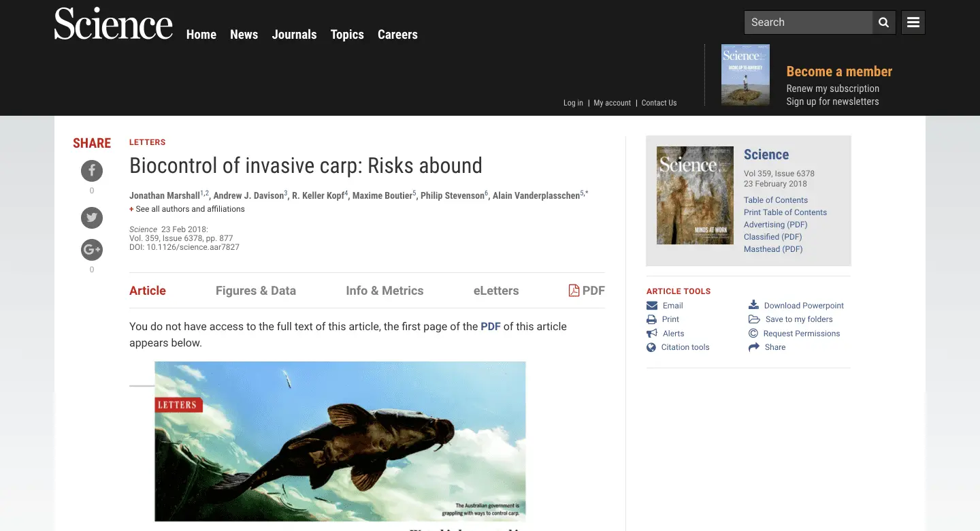Click the Save to my folders icon
The width and height of the screenshot is (980, 531).
(x=753, y=319)
